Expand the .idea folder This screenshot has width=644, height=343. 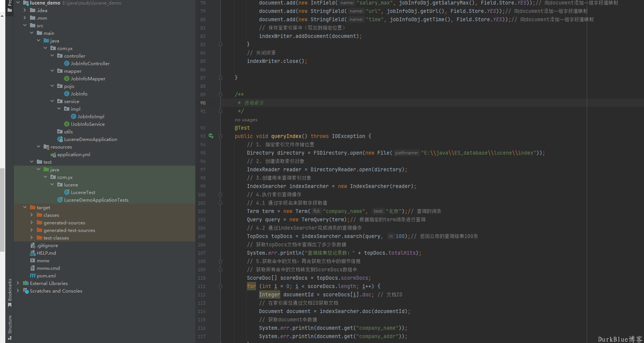pyautogui.click(x=25, y=10)
